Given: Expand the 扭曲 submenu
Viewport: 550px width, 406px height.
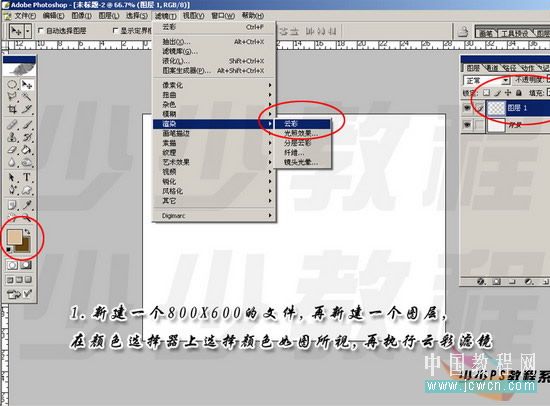Looking at the screenshot, I should tap(214, 95).
